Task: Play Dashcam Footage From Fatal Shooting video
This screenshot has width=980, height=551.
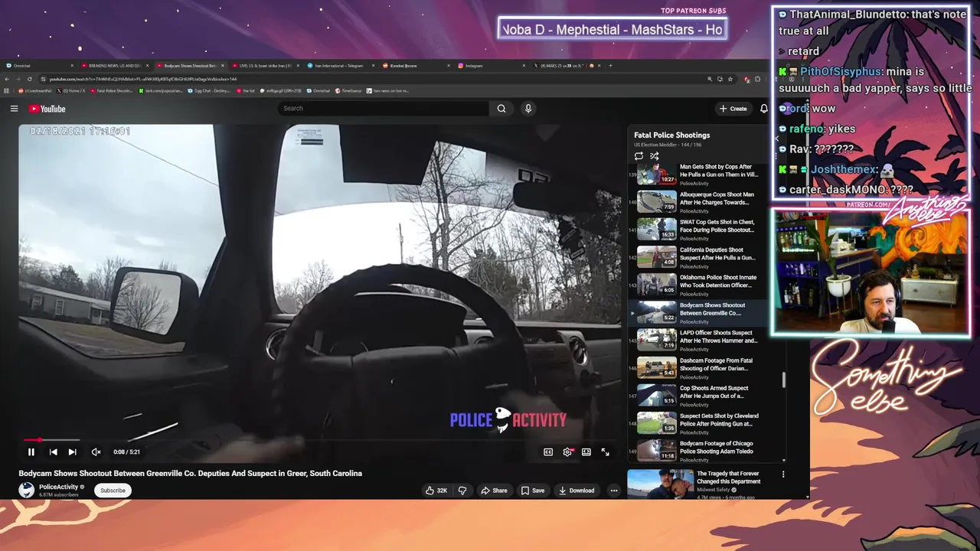Action: 697,368
